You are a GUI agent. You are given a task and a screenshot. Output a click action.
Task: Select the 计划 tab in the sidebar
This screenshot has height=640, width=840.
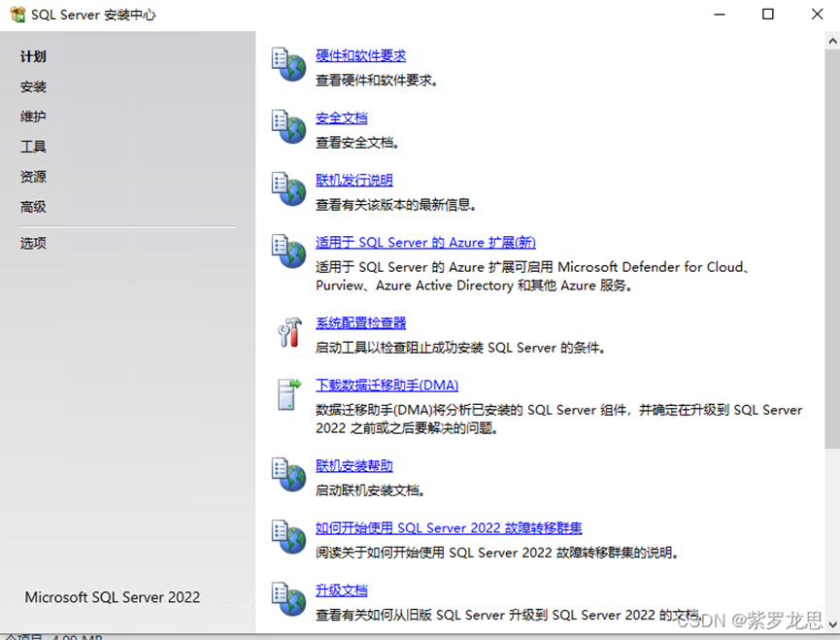pyautogui.click(x=33, y=56)
